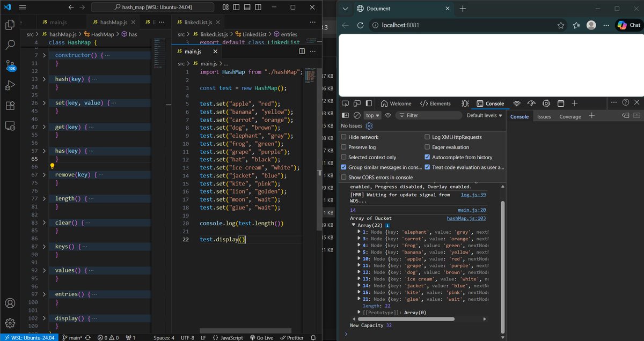Enable Log XMLHttpRequests checkbox

(427, 137)
